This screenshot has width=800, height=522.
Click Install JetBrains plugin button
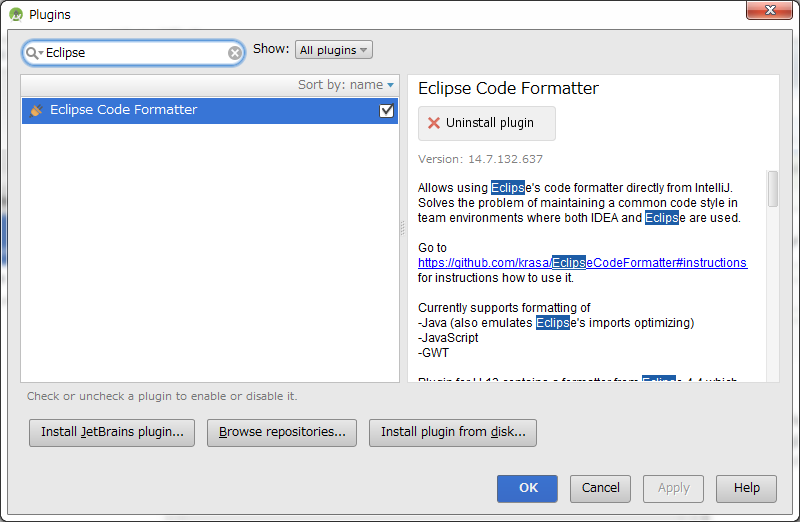tap(112, 432)
